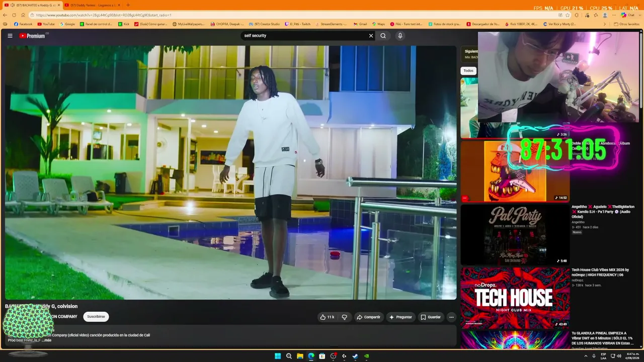Screen dimensions: 644x362
Task: Open the Copilot Chat button
Action: click(x=627, y=15)
